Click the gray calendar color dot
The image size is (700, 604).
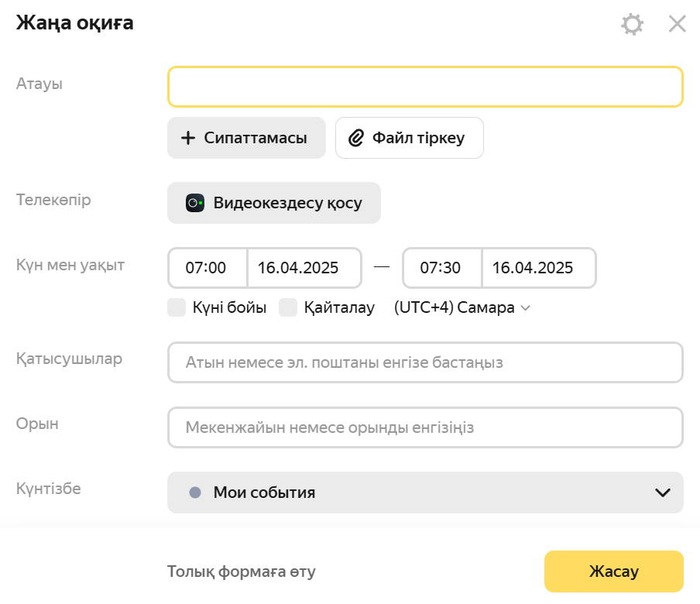195,492
